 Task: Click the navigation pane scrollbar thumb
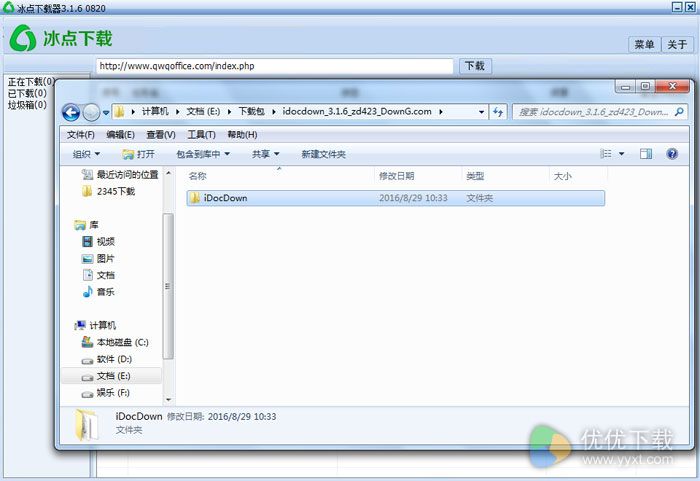[168, 286]
